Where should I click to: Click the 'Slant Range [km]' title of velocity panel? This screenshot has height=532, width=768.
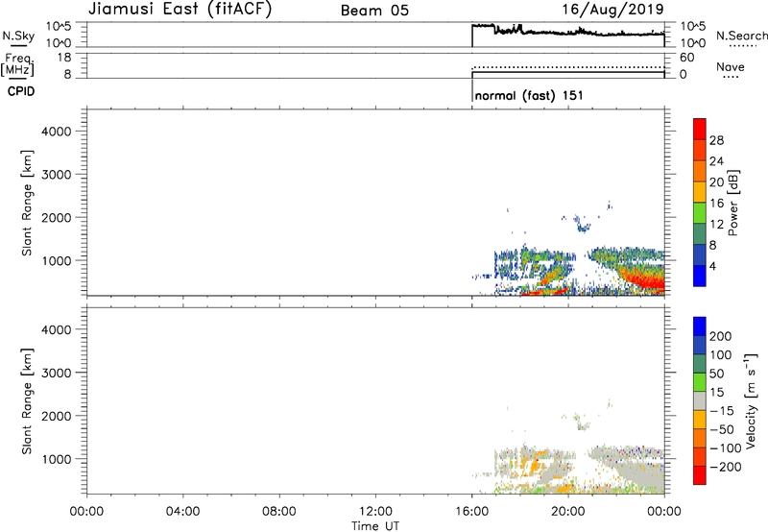pyautogui.click(x=27, y=400)
